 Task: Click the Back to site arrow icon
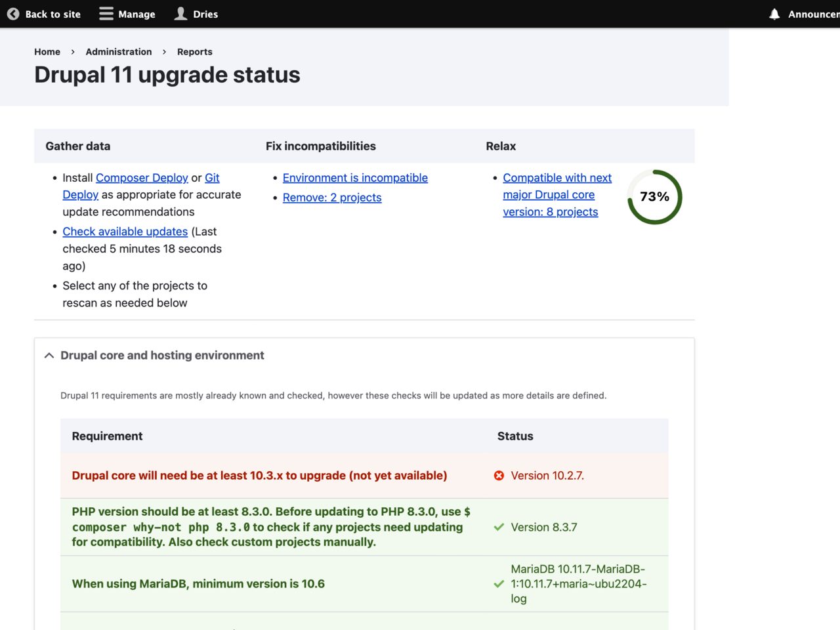click(x=13, y=13)
